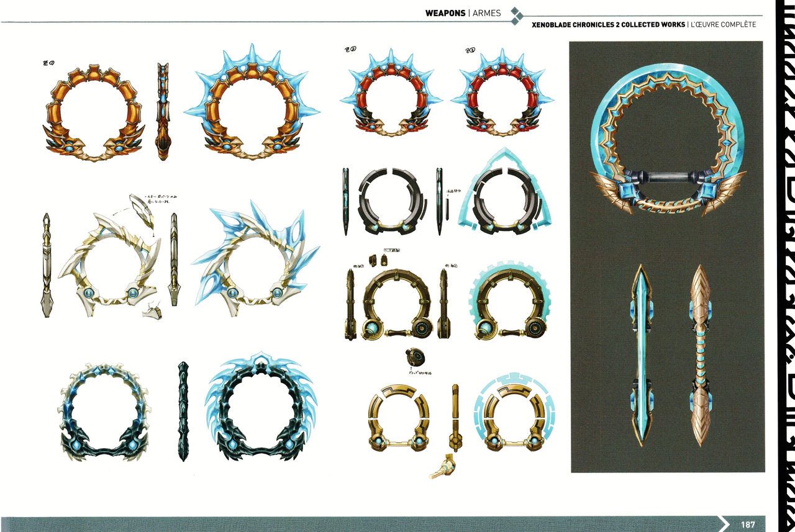Image resolution: width=795 pixels, height=532 pixels.
Task: Click the WEAPONS section heading
Action: coord(445,13)
